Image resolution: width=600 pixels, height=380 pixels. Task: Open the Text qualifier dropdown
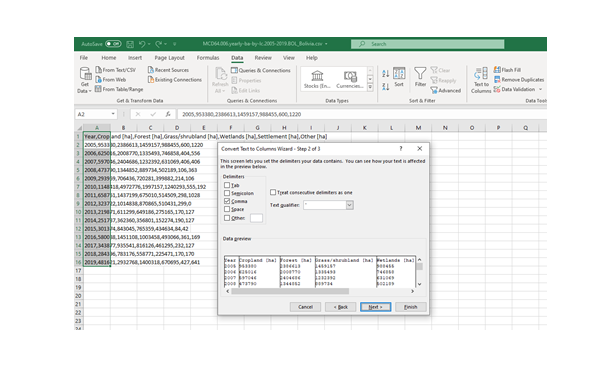point(349,205)
